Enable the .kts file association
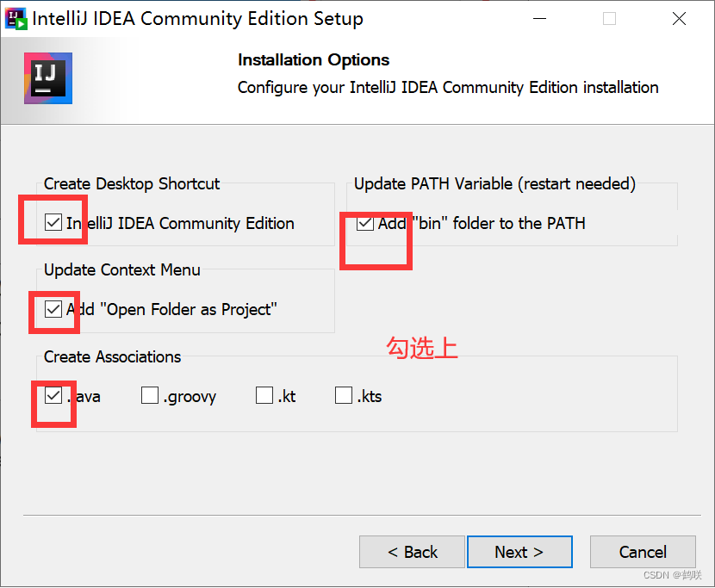The height and width of the screenshot is (588, 715). (344, 395)
